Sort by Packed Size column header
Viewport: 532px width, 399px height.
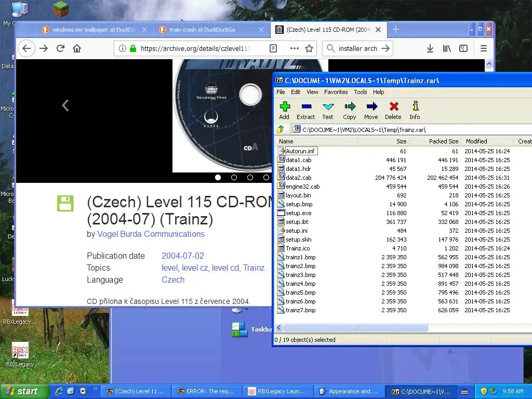pos(435,141)
